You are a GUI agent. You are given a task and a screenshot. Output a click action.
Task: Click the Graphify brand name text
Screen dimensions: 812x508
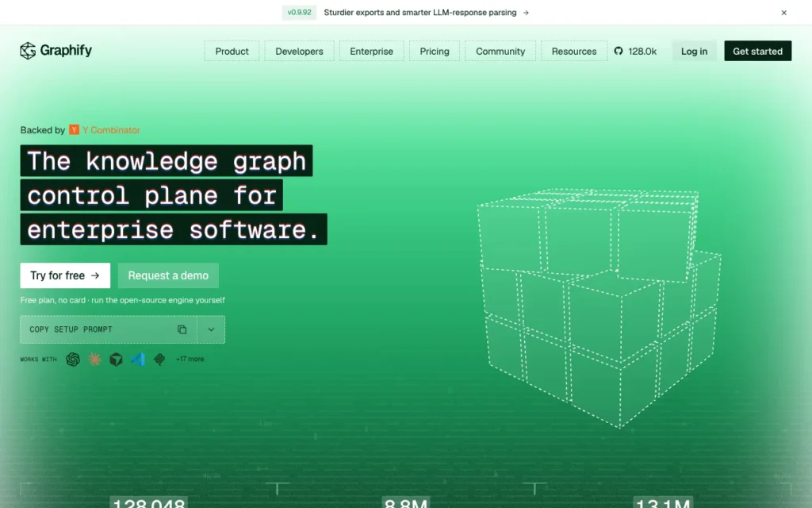click(66, 50)
